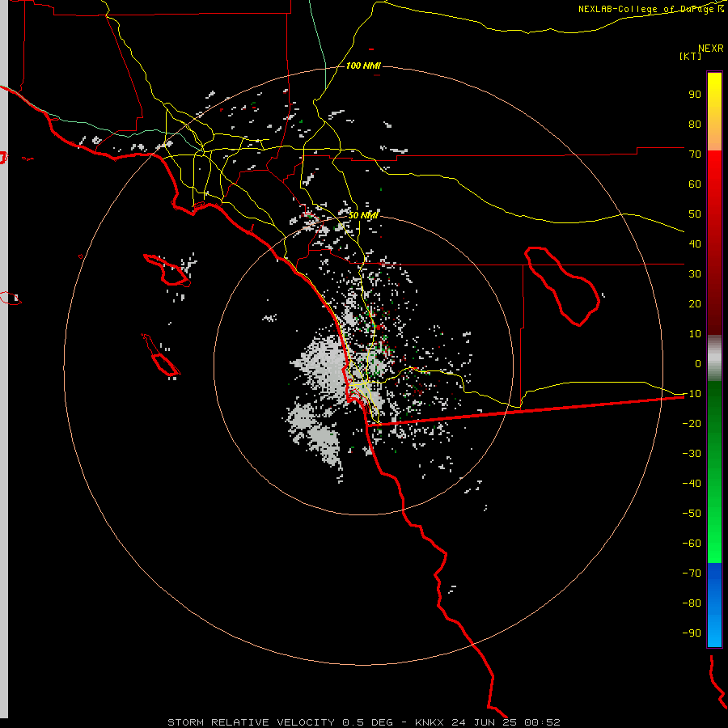Click the 80 value on the velocity scale
Screen dimensions: 728x728
[695, 124]
